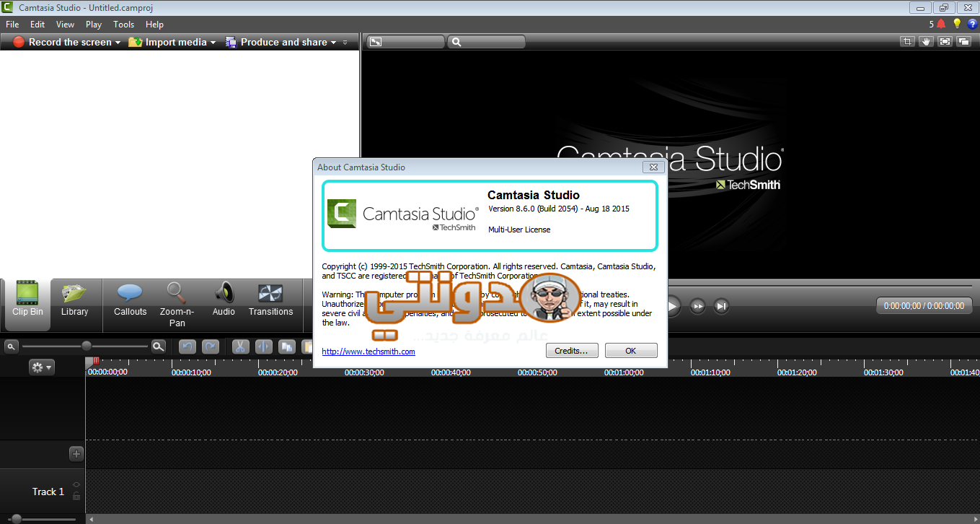Select the Crop tool in the preview toolbar
This screenshot has height=524, width=980.
[x=909, y=42]
